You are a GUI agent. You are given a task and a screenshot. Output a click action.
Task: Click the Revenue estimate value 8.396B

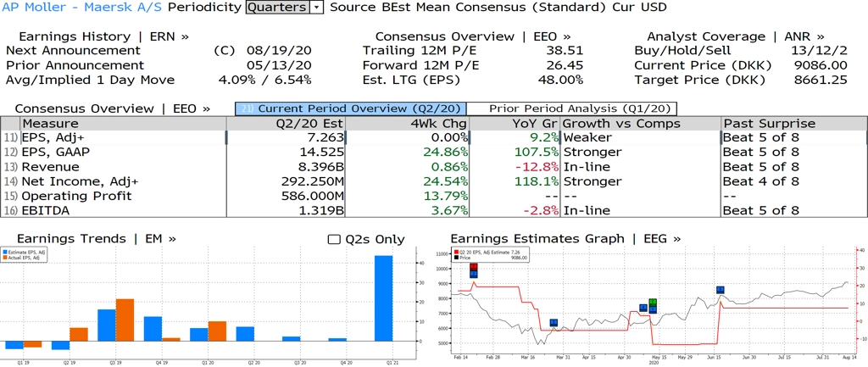[320, 167]
